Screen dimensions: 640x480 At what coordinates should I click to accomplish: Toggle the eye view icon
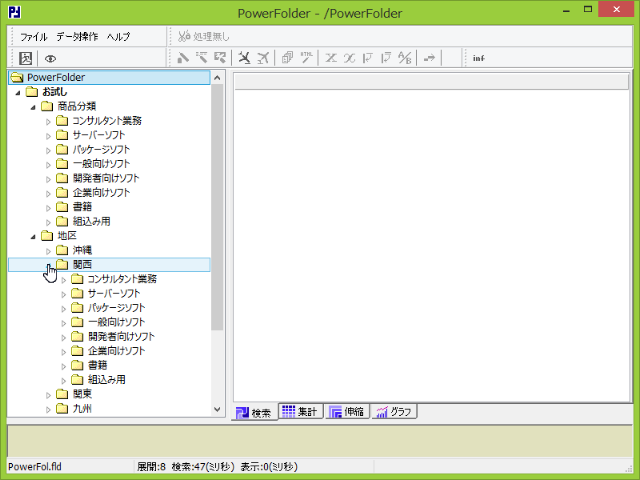[50, 58]
